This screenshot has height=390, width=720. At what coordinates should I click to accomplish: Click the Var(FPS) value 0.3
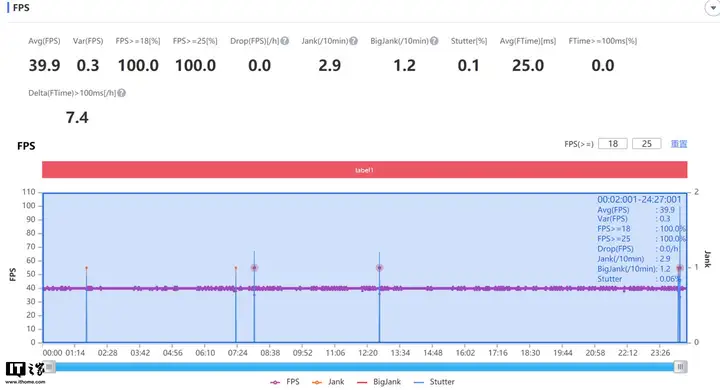[88, 66]
